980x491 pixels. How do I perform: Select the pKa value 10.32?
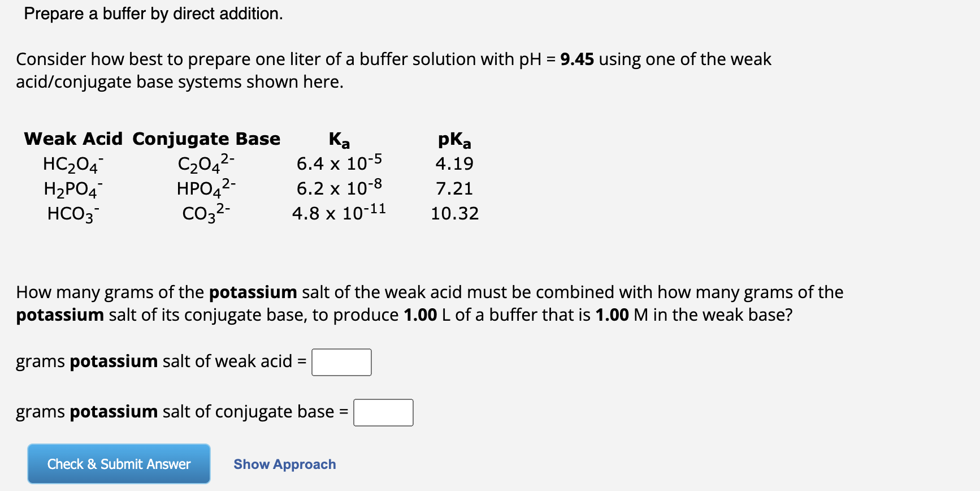454,214
